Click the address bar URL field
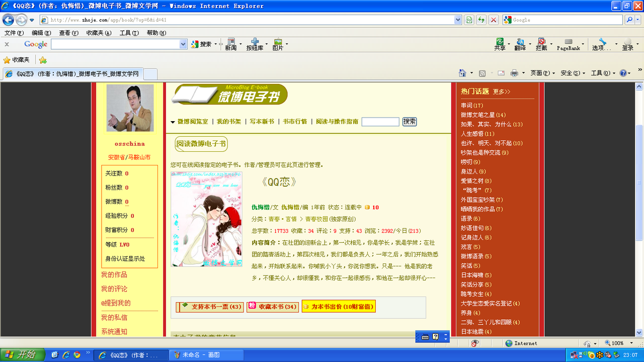 pyautogui.click(x=247, y=20)
